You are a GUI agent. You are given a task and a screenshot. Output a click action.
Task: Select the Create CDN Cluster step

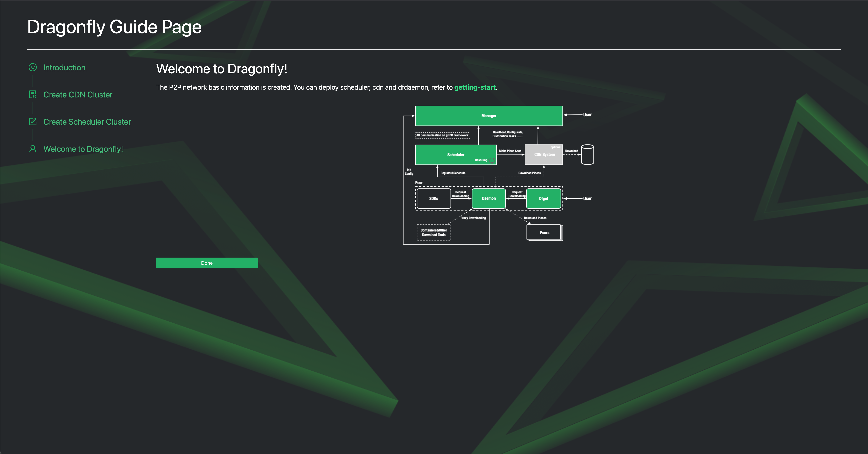[x=78, y=94]
